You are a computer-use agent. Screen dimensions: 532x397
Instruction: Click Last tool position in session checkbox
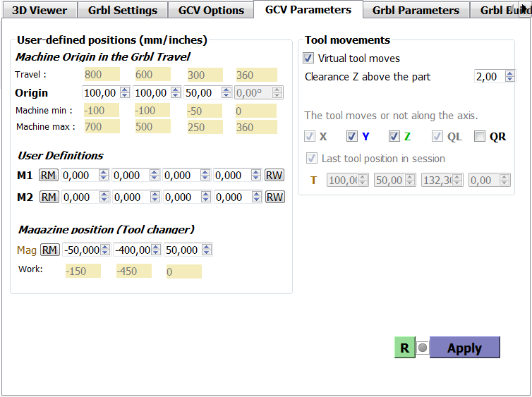(311, 158)
